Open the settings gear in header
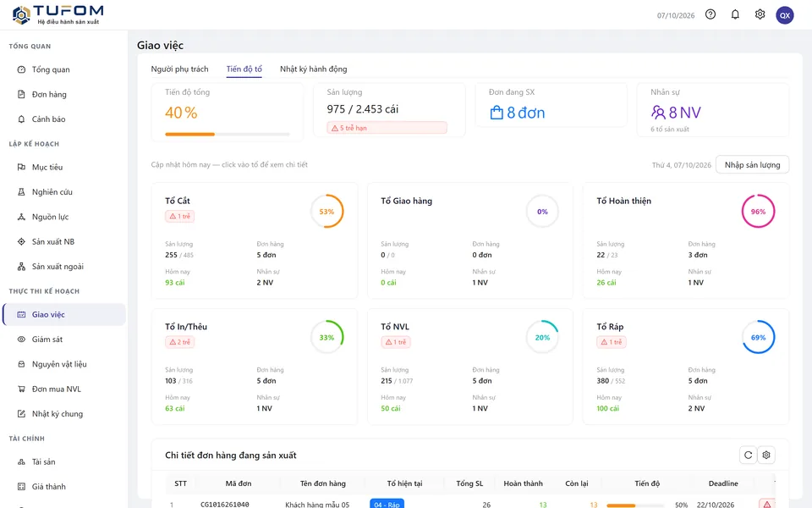The height and width of the screenshot is (508, 812). point(760,14)
